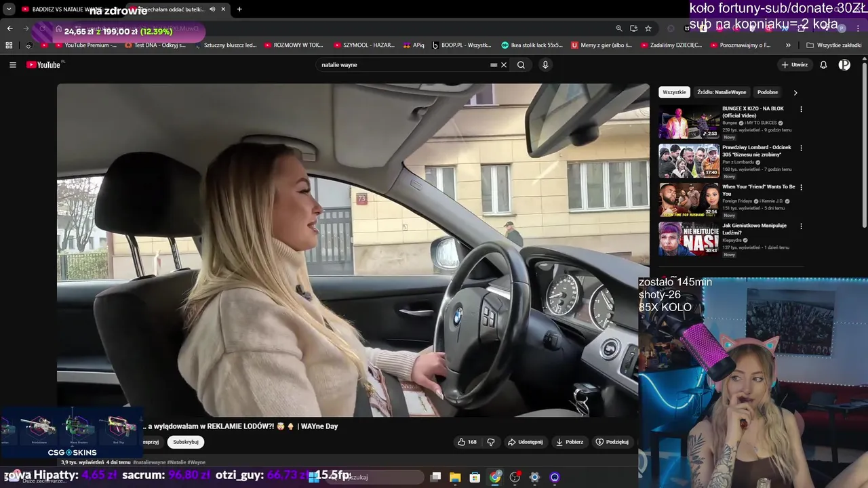Click the Pobierz download button
The width and height of the screenshot is (868, 488).
coord(570,442)
